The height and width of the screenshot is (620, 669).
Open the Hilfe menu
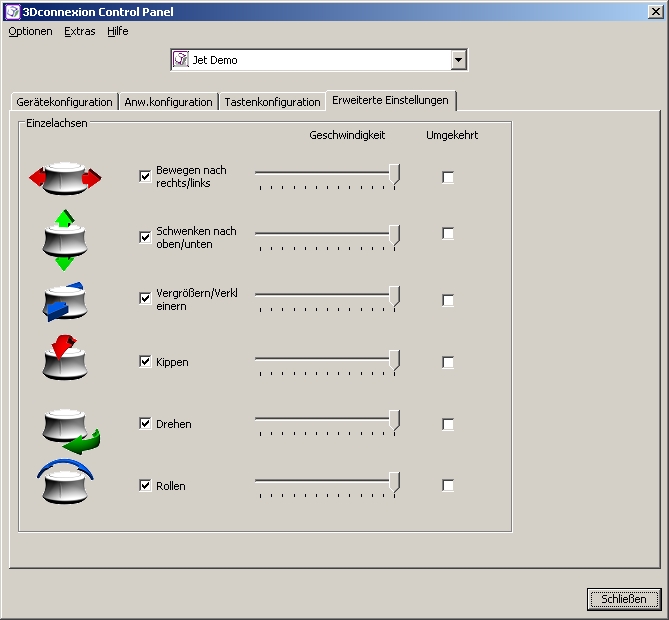pyautogui.click(x=118, y=32)
